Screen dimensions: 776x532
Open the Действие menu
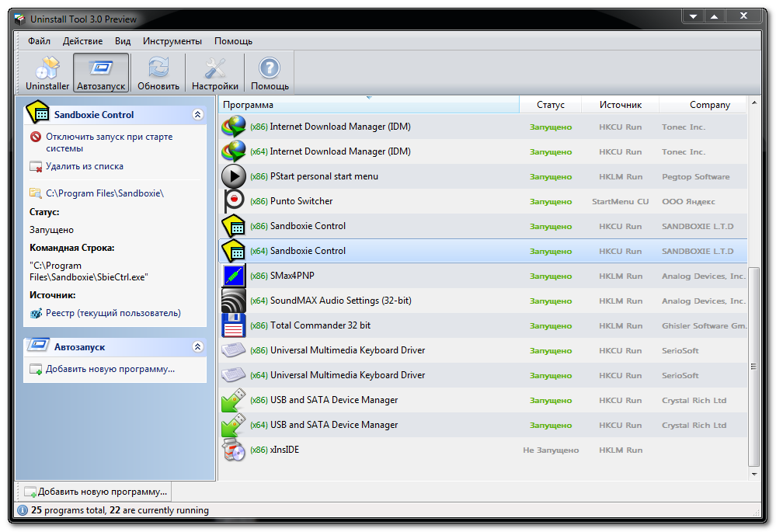pyautogui.click(x=82, y=41)
